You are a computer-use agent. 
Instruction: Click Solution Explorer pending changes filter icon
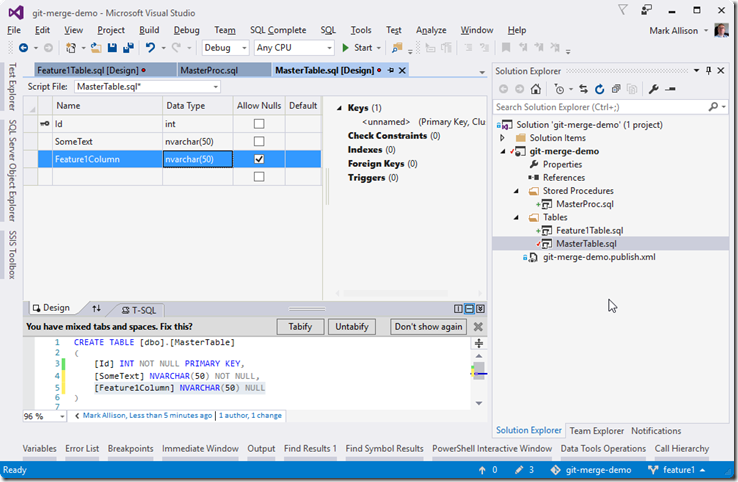click(559, 89)
